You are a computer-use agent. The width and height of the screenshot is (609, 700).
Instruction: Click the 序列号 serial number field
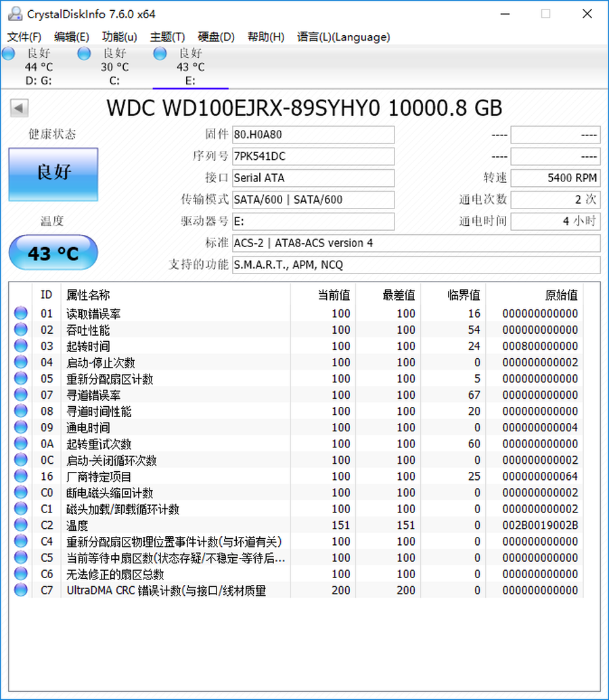[x=313, y=156]
